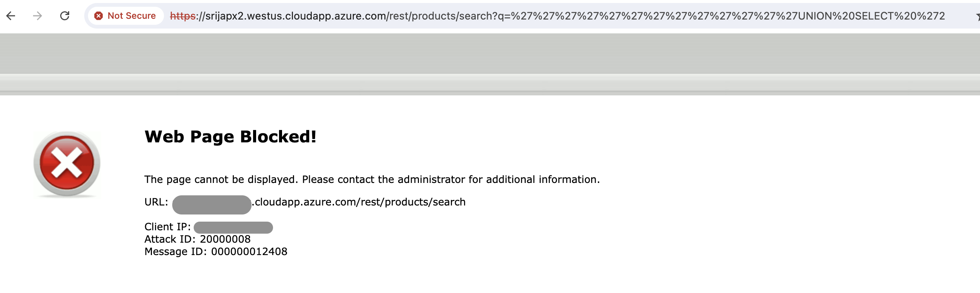Click the redacted Client IP blob
Screen dimensions: 980x293
(x=233, y=228)
